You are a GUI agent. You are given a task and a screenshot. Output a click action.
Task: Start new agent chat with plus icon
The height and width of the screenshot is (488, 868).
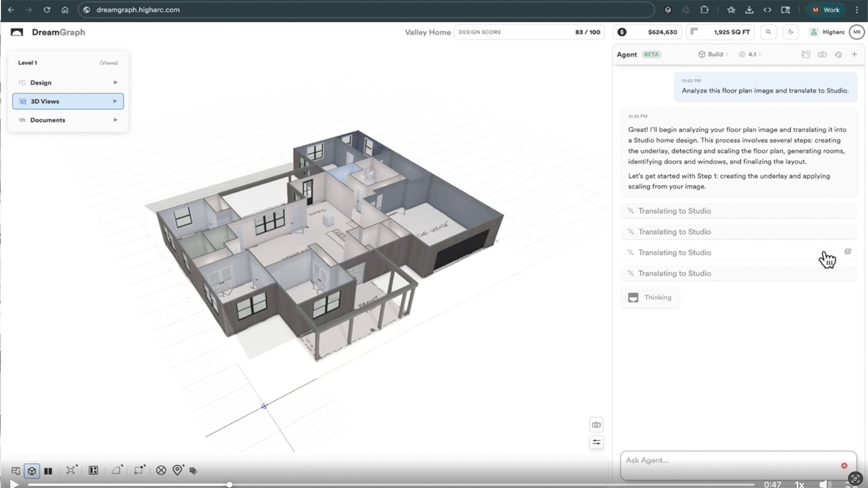854,54
